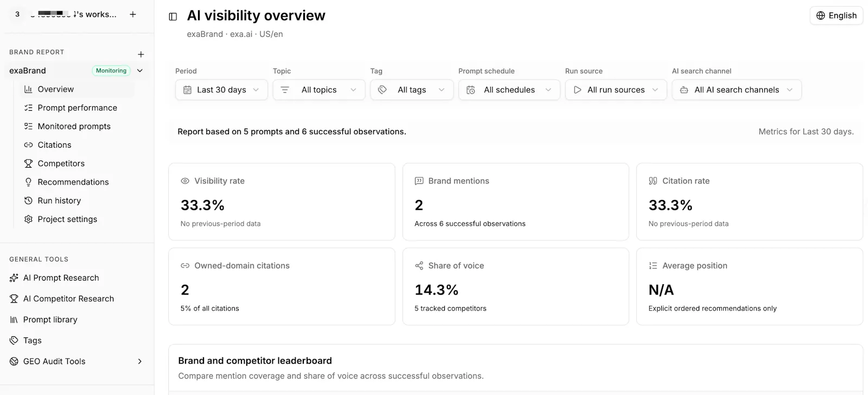Click the link icon on the Owned-domain citations card
The image size is (868, 395).
pos(185,266)
